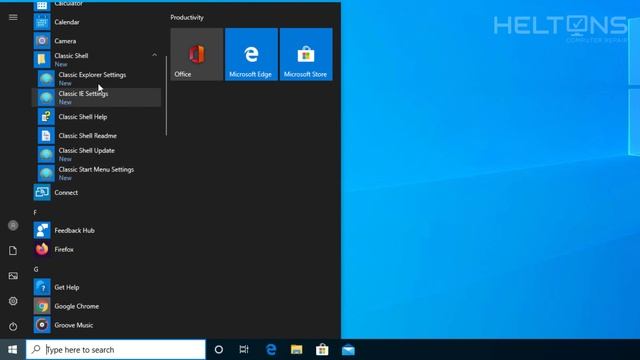
Task: Open the user account icon in sidebar
Action: tap(13, 225)
